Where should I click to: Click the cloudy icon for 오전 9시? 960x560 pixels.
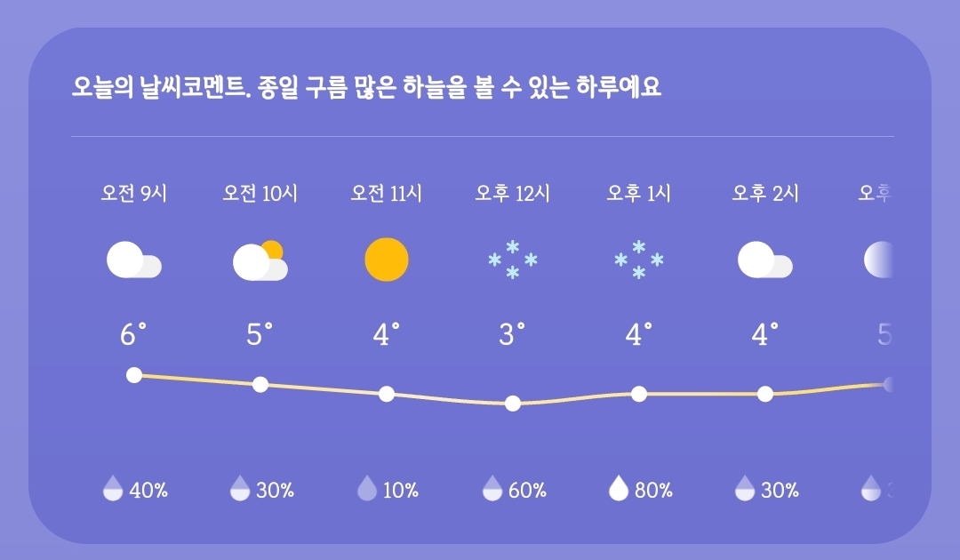134,260
